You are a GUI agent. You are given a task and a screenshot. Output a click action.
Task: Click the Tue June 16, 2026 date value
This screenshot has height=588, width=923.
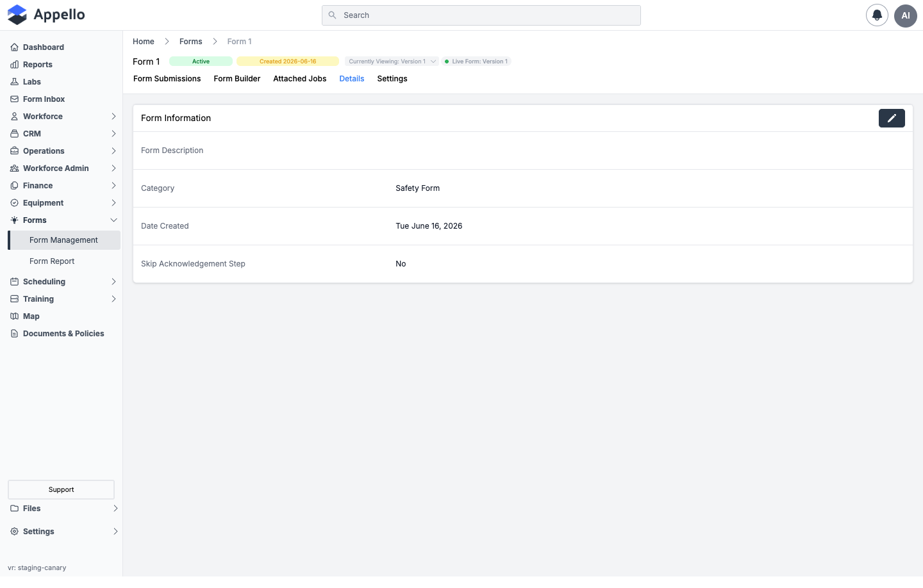(x=429, y=226)
